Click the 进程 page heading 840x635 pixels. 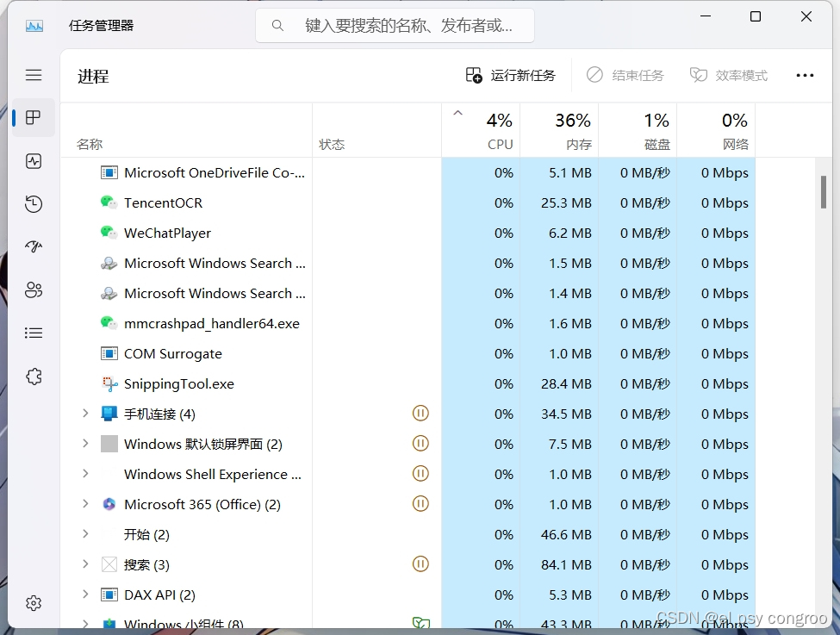pyautogui.click(x=93, y=76)
